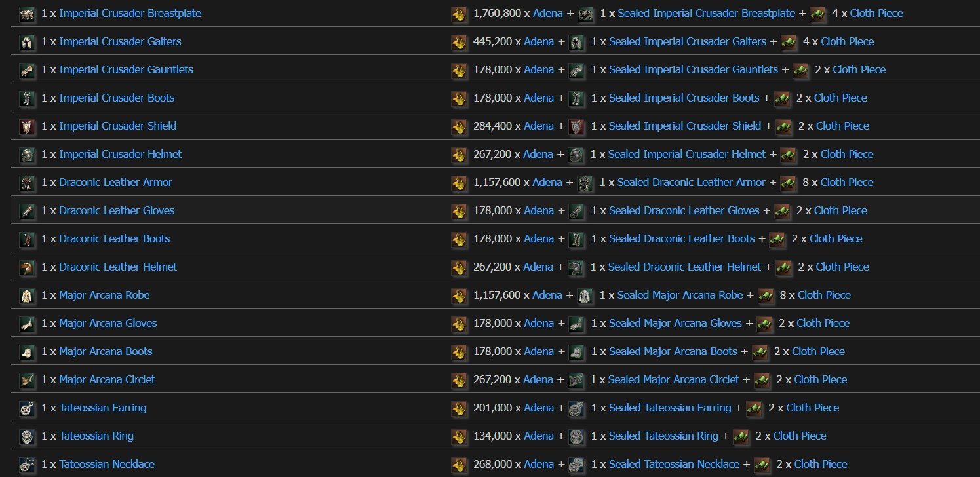This screenshot has width=980, height=477.
Task: Click the Sealed Imperial Crusader Shield icon
Action: (577, 126)
